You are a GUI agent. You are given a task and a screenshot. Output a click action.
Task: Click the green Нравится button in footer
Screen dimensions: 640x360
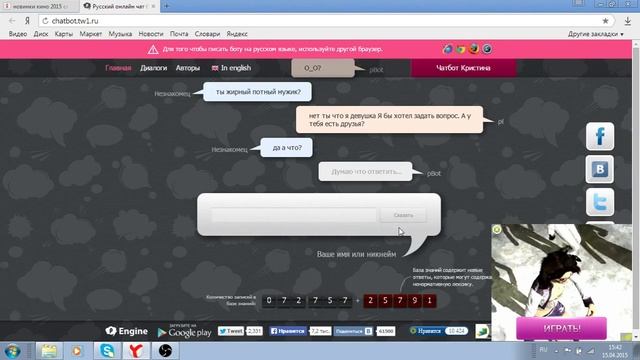click(427, 331)
